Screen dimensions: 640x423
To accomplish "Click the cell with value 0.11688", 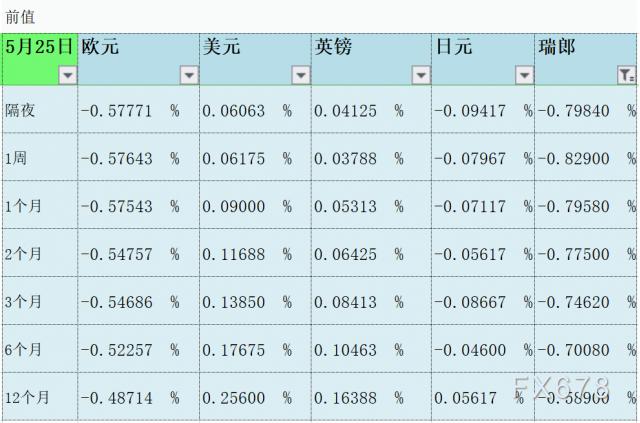I will point(255,253).
